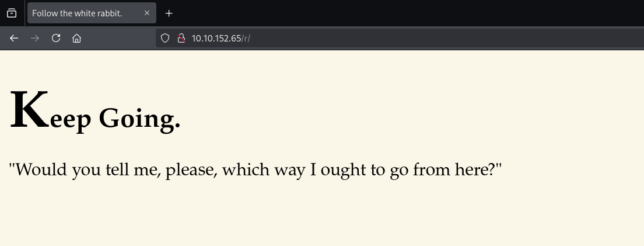Go to the browser home page

76,38
